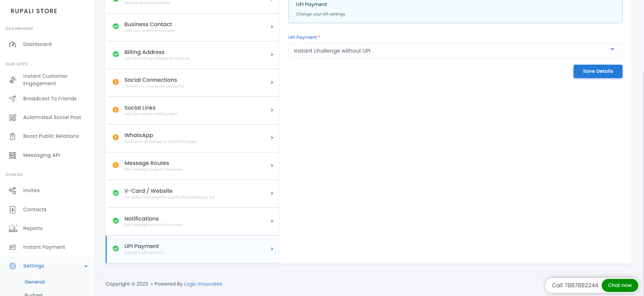
Task: Open Broadcast To Friends menu item
Action: (50, 99)
